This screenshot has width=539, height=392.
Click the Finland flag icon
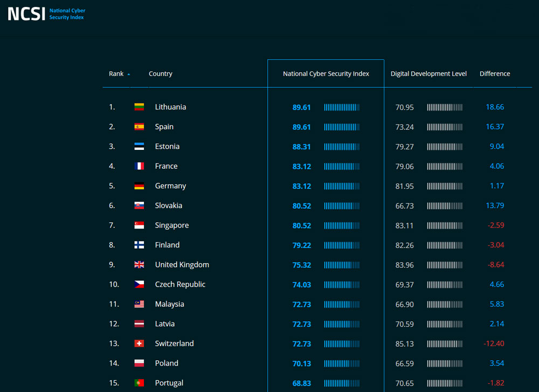[x=139, y=245]
